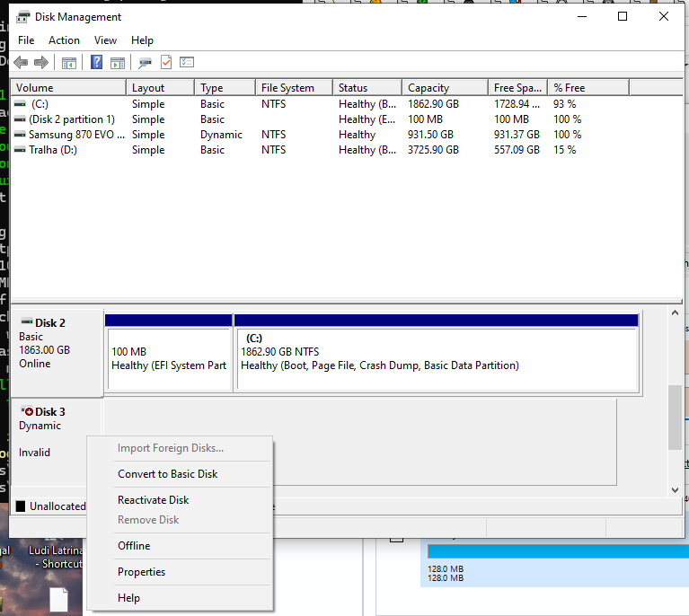Viewport: 689px width, 616px height.
Task: Click the settings list toolbar icon
Action: tap(187, 62)
